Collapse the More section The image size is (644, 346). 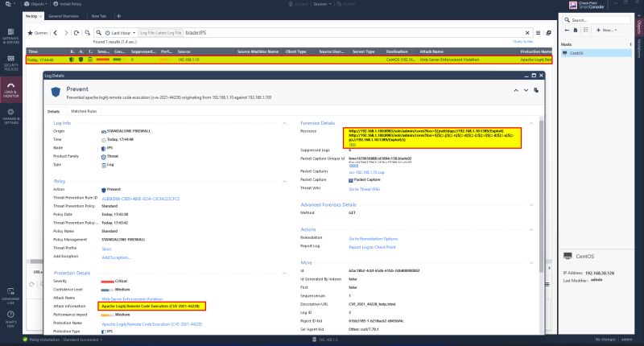tap(531, 262)
